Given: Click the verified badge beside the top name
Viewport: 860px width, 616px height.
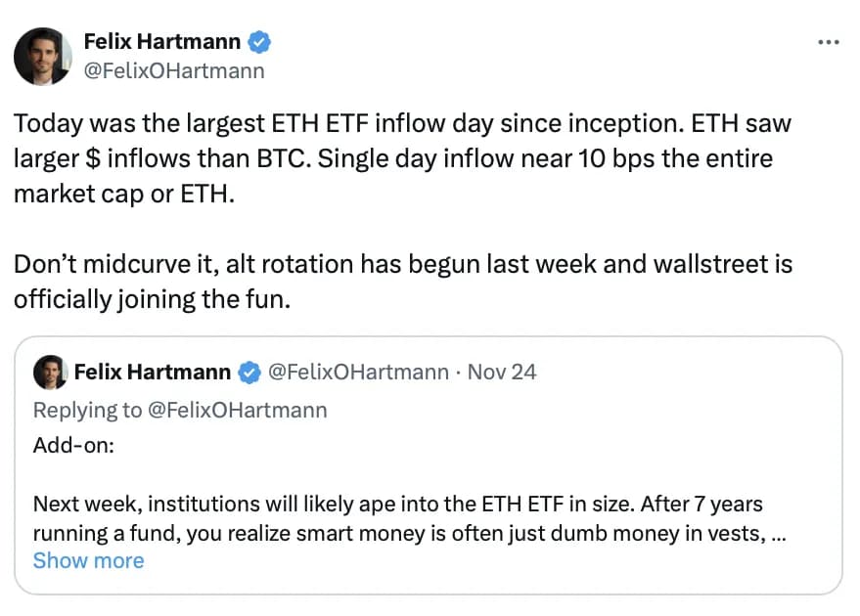Looking at the screenshot, I should [x=259, y=42].
